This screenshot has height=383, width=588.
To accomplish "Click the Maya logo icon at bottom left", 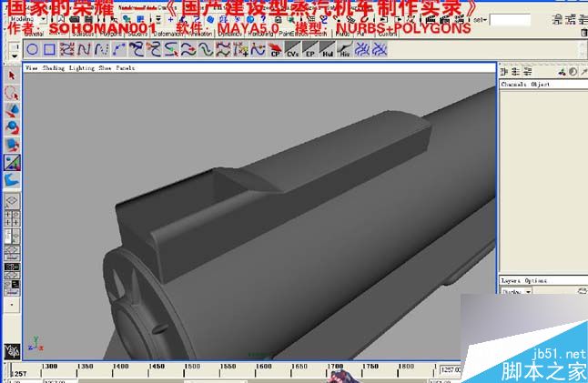I will pyautogui.click(x=12, y=351).
